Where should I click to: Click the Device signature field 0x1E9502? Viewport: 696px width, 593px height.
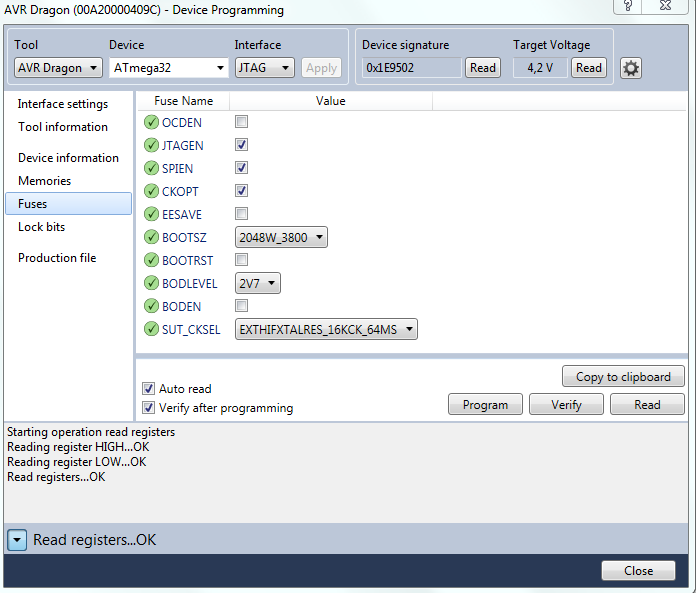click(411, 68)
